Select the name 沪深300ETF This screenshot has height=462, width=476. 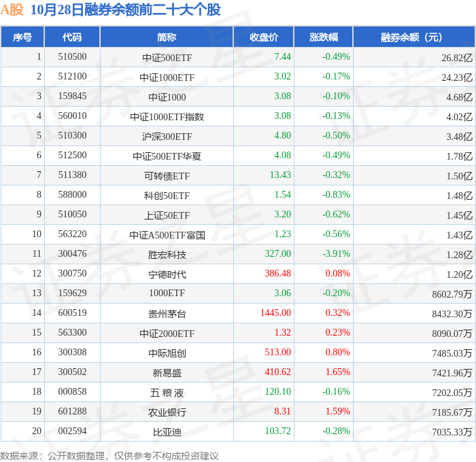[x=167, y=137]
